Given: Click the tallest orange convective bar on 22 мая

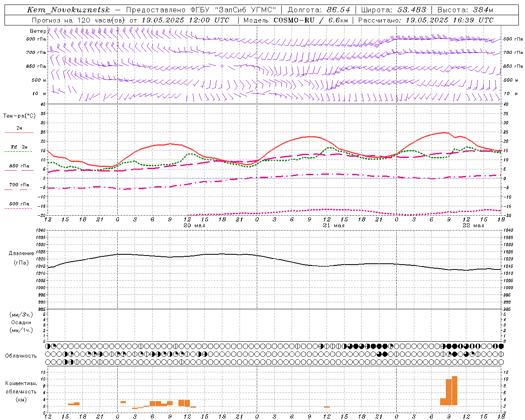Looking at the screenshot, I should click(454, 390).
